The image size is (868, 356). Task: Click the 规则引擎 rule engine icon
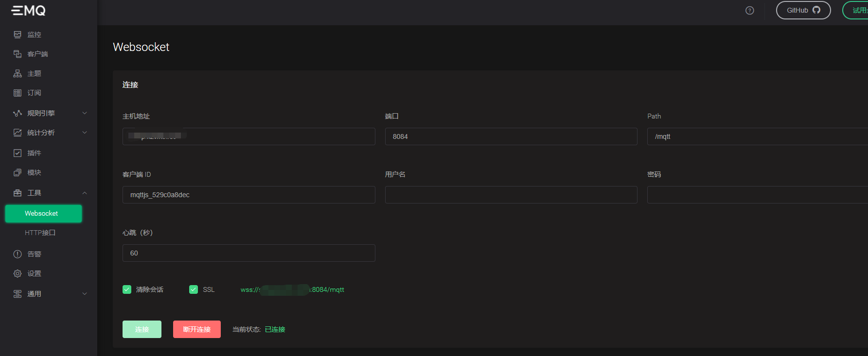(x=18, y=113)
